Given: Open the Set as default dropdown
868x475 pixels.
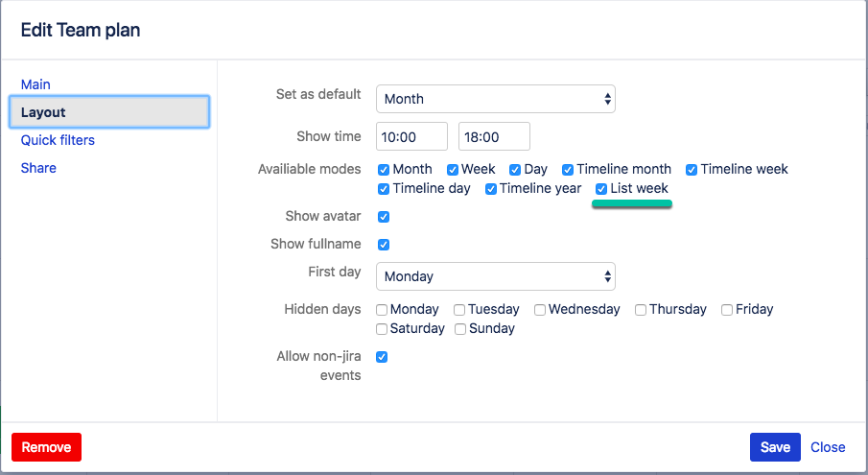Looking at the screenshot, I should [x=495, y=99].
